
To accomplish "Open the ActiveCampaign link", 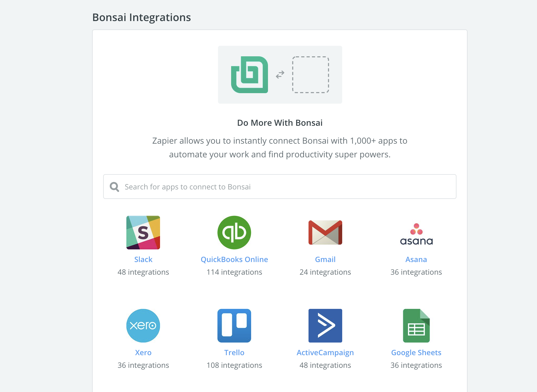I will coord(325,353).
